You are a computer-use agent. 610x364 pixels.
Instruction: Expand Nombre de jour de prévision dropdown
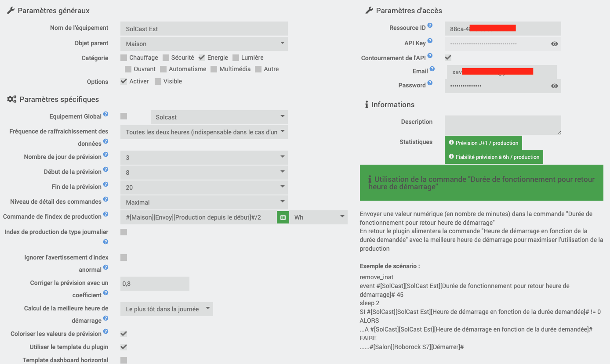[204, 158]
